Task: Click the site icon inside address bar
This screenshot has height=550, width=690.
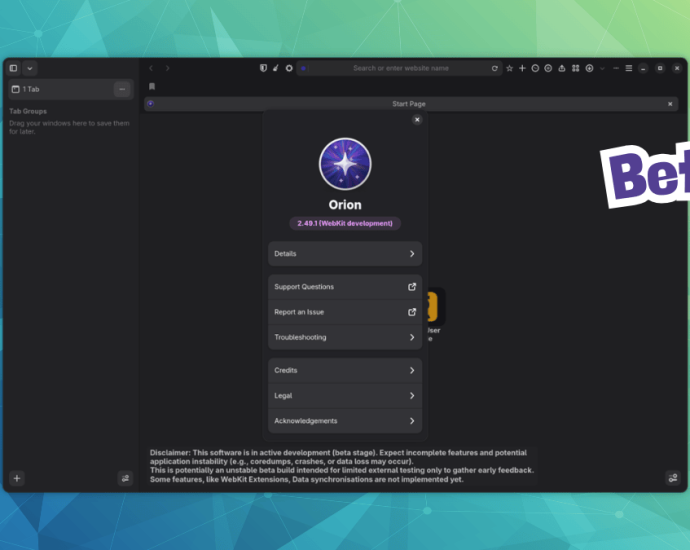Action: (303, 68)
